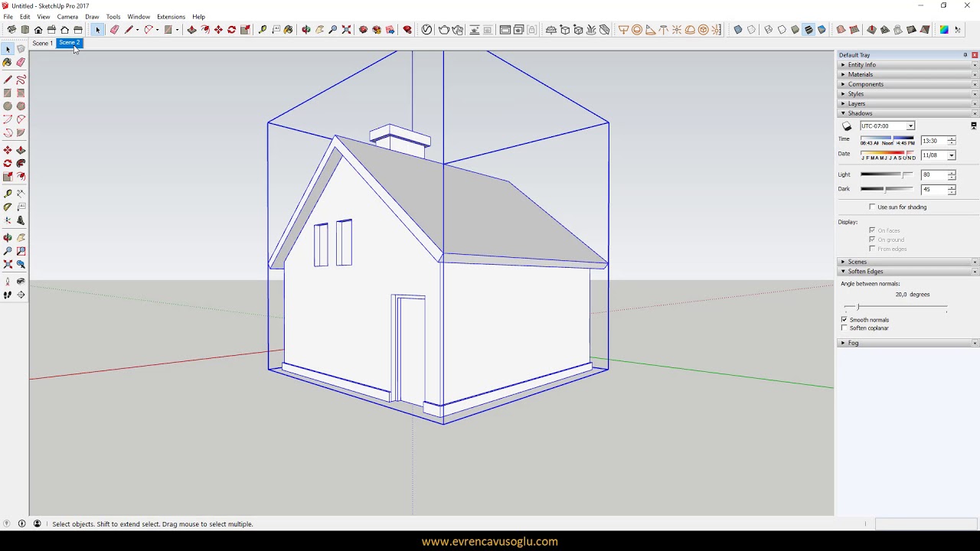Image resolution: width=980 pixels, height=551 pixels.
Task: Select the Move tool in left toolbar
Action: (x=8, y=151)
